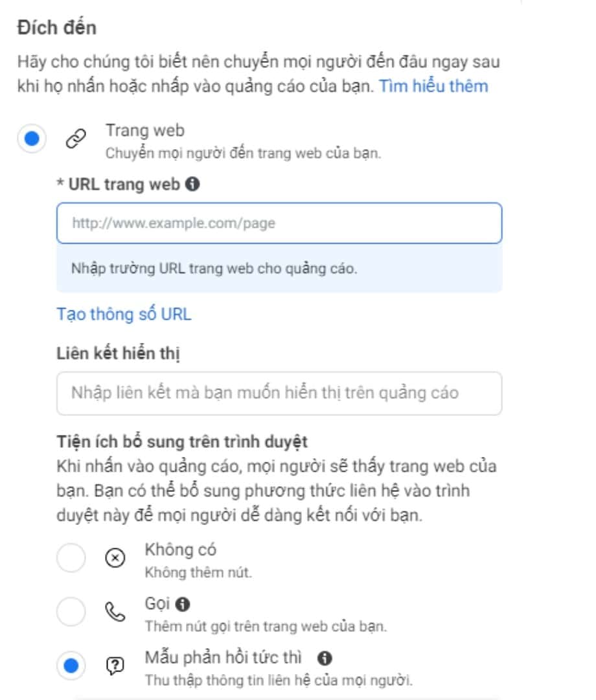The height and width of the screenshot is (700, 596).
Task: Click info icon beside Mẫu phản hồi tức thì
Action: pos(326,659)
